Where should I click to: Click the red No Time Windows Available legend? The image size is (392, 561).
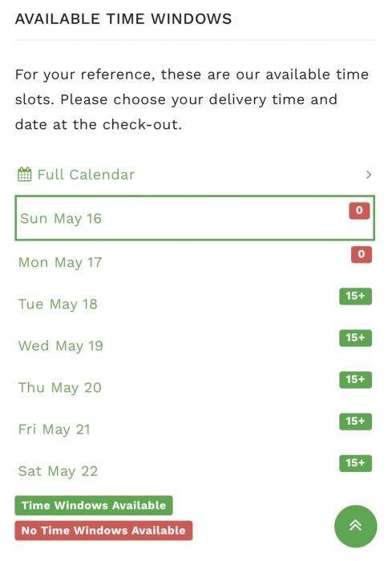[103, 531]
